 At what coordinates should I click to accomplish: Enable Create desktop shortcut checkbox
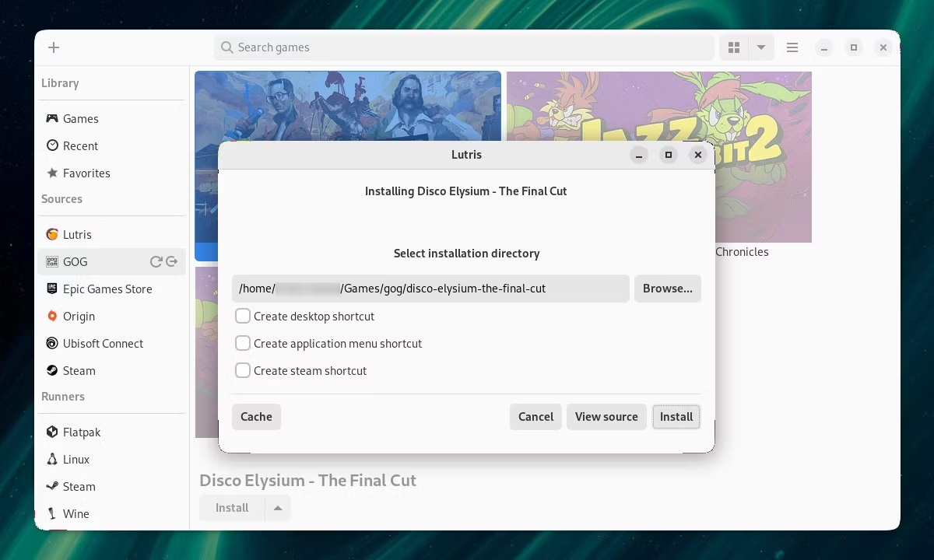[243, 317]
